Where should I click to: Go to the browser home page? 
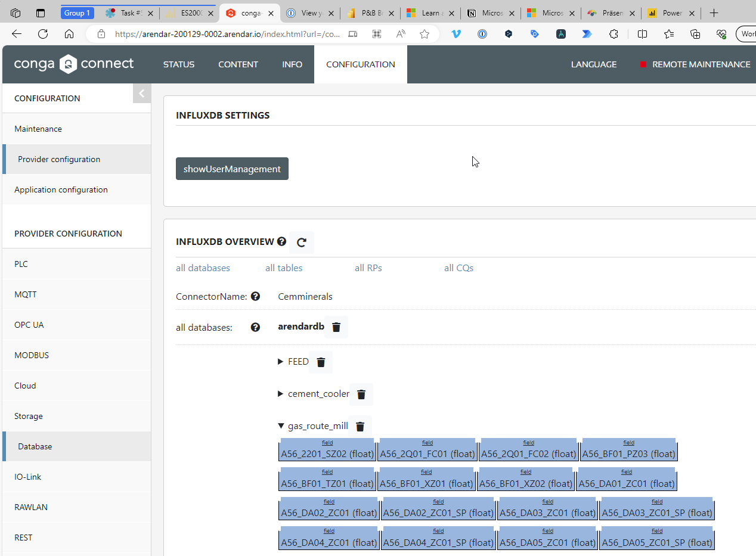[69, 34]
